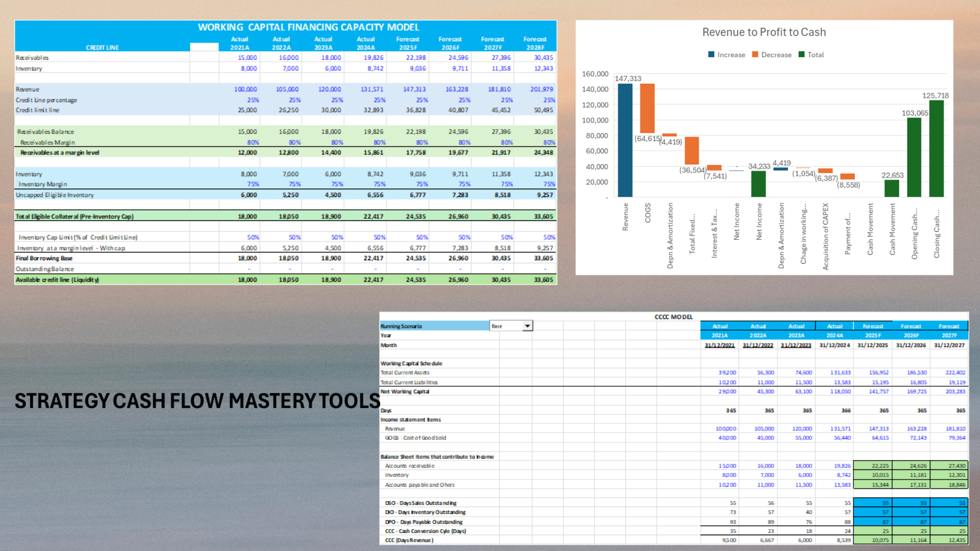Select the green Net Income total bar
This screenshot has height=551, width=980.
click(758, 184)
